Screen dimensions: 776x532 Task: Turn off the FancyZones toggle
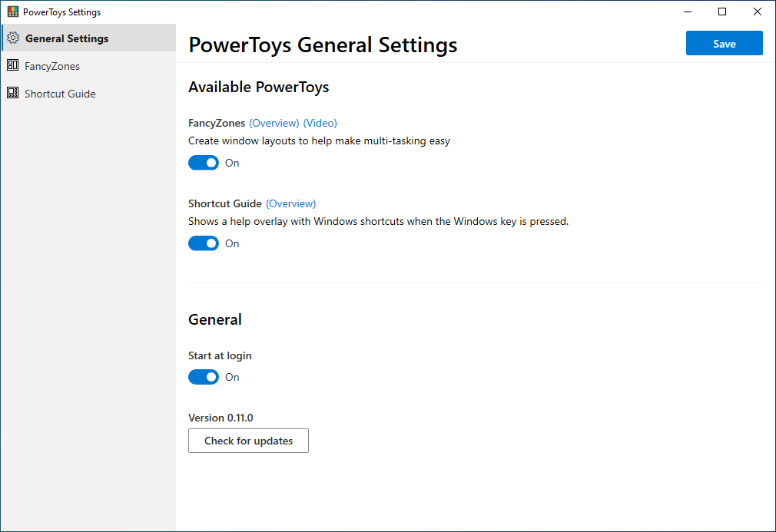click(x=204, y=163)
